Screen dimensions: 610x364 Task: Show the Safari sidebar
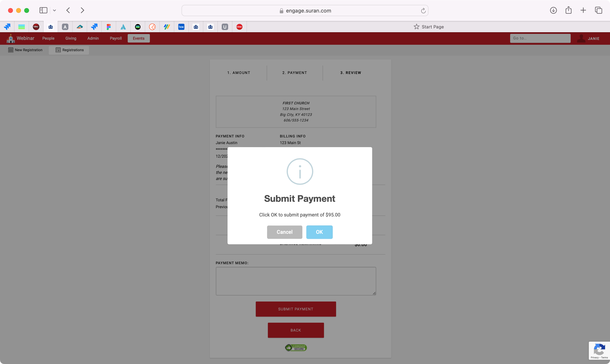(43, 10)
